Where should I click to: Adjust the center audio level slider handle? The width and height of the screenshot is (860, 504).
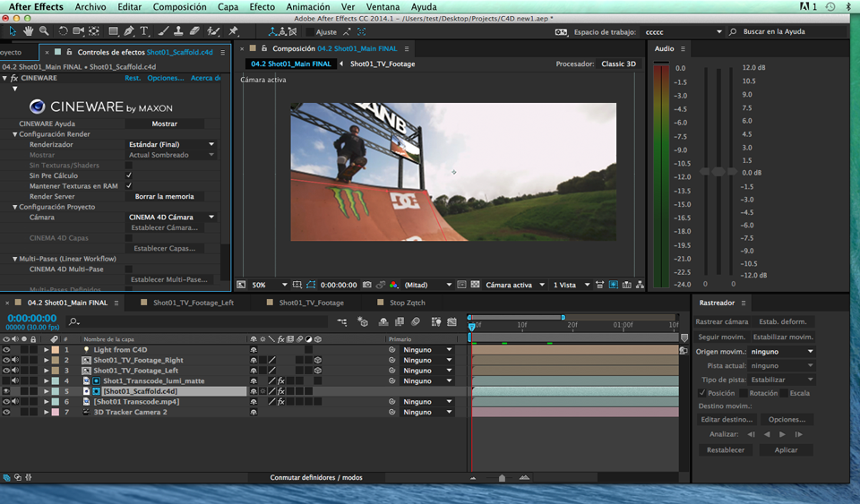point(718,172)
